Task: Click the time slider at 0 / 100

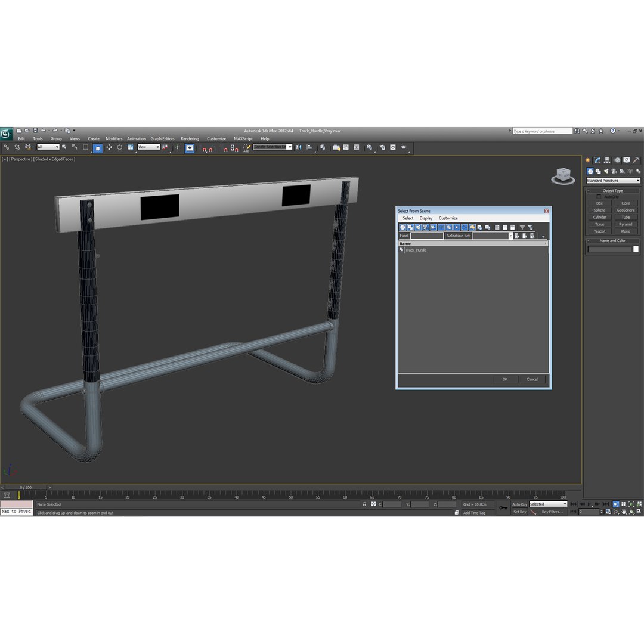Action: (x=26, y=488)
